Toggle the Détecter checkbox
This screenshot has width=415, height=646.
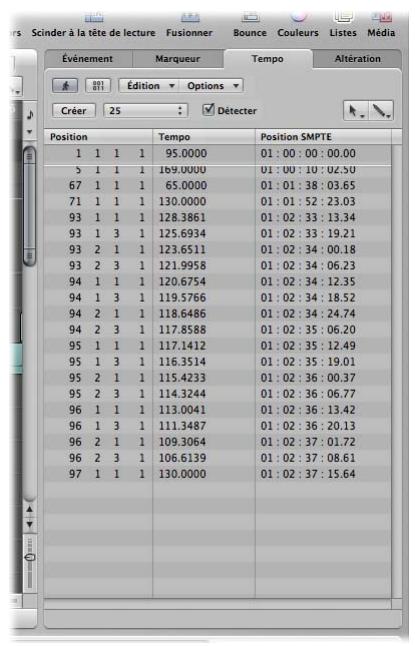click(x=209, y=110)
